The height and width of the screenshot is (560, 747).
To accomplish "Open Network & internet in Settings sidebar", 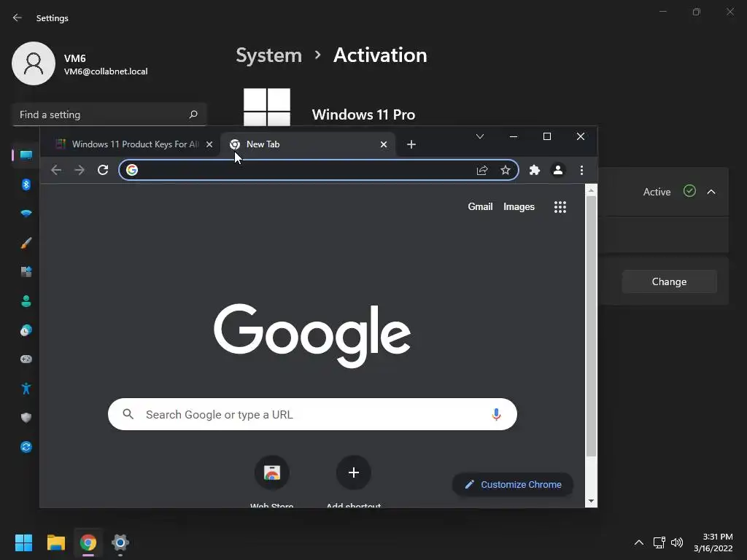I will tap(26, 214).
